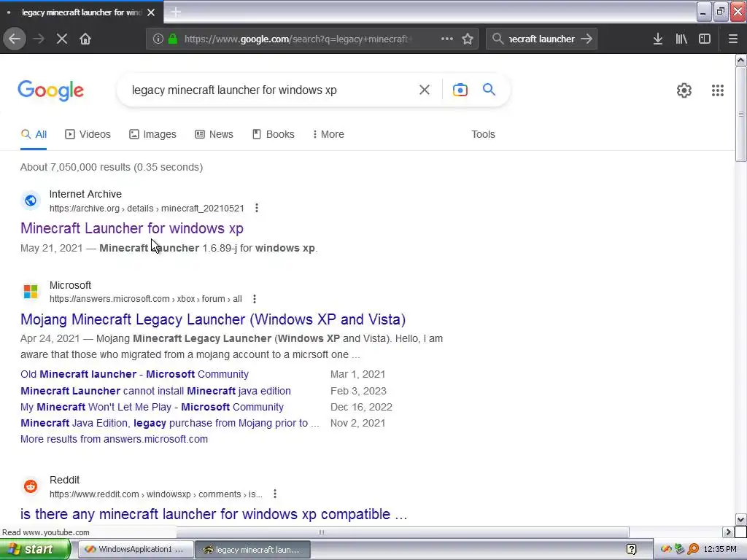The width and height of the screenshot is (747, 560).
Task: Click legacy minecraft laun... taskbar button
Action: tap(252, 550)
